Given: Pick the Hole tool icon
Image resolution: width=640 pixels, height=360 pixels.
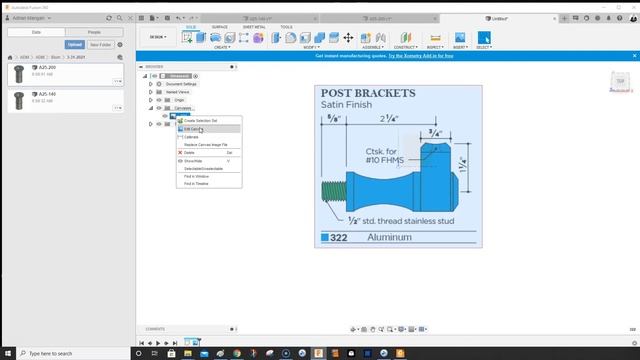Looking at the screenshot, I should pos(230,38).
